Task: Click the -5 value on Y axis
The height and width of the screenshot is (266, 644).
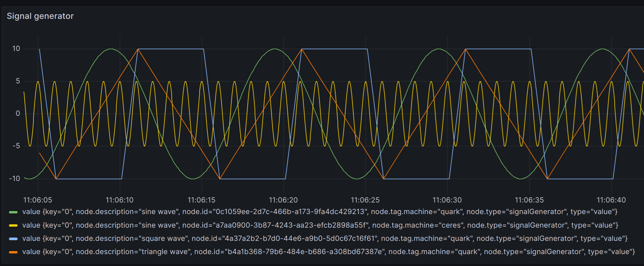Action: click(16, 146)
